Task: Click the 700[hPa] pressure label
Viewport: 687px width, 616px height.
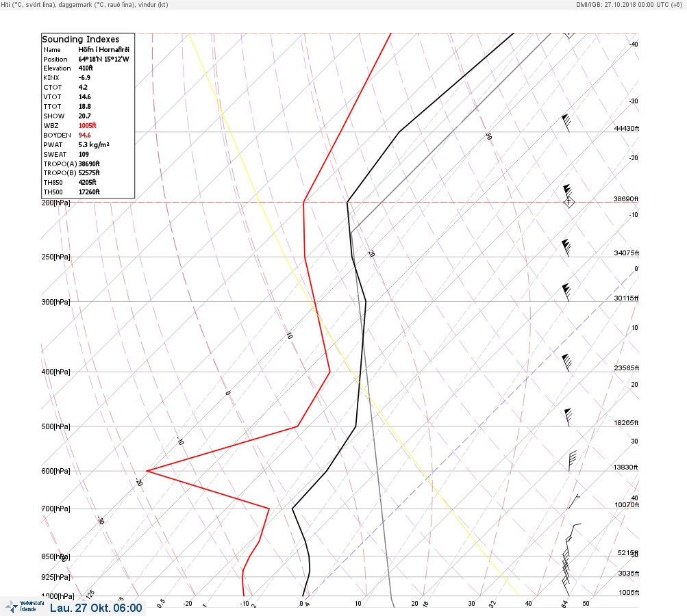Action: [55, 509]
